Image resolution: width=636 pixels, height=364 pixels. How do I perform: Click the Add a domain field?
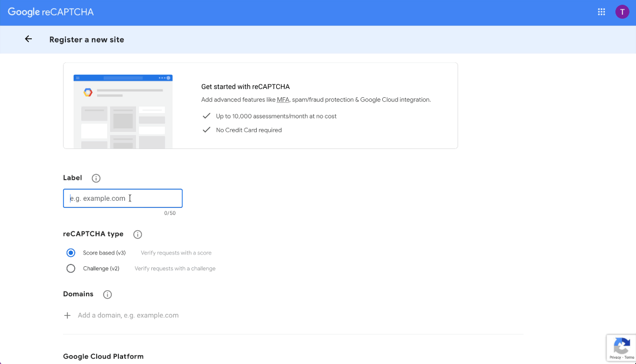[x=128, y=315]
